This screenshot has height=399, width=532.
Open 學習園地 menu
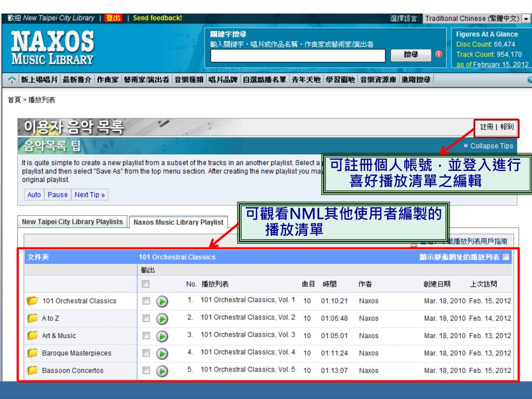[340, 79]
